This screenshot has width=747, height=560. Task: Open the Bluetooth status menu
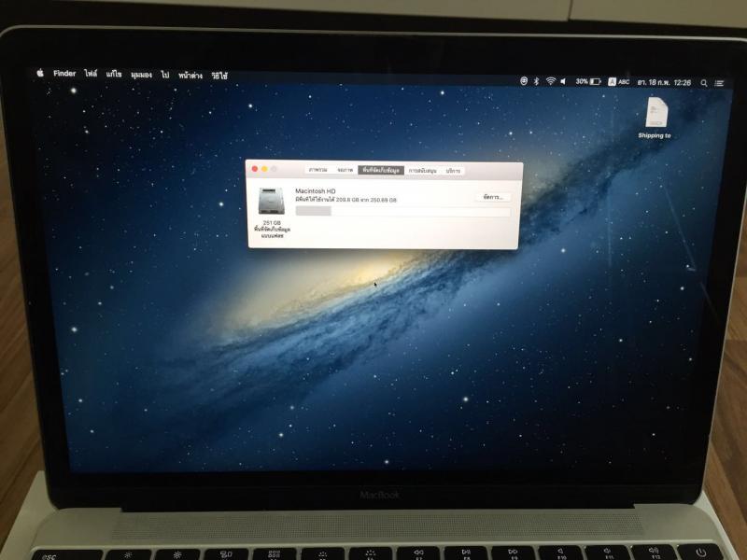[x=536, y=81]
